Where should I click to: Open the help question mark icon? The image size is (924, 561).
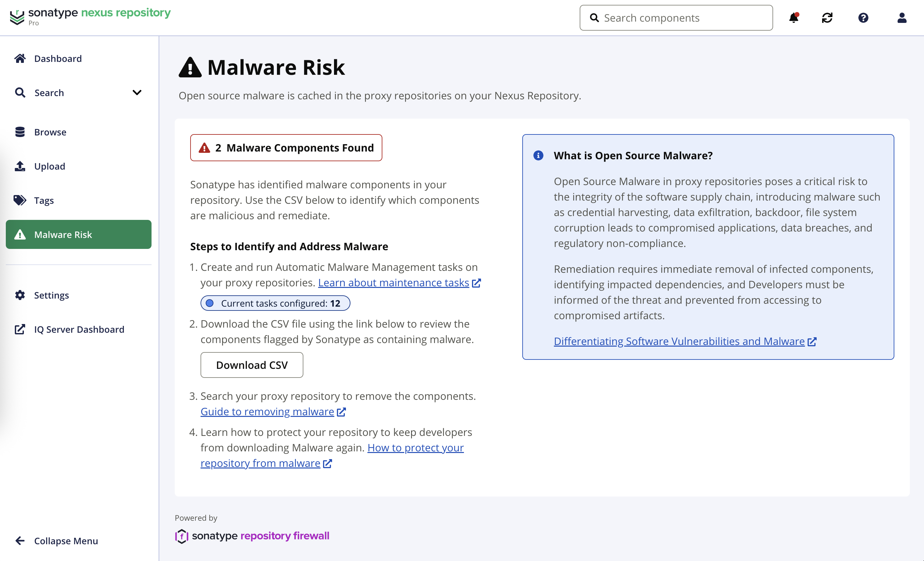[x=863, y=18]
